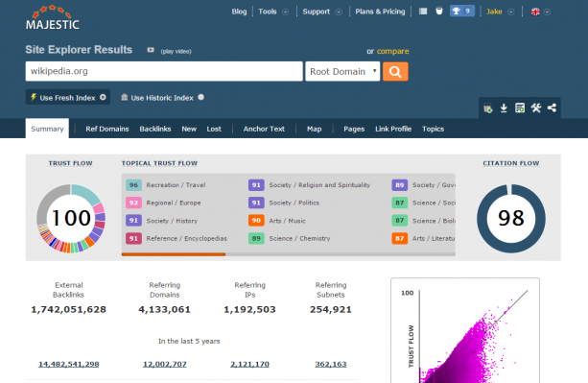588x383 pixels.
Task: Click the lightning bolt Fresh Index icon
Action: pyautogui.click(x=34, y=98)
